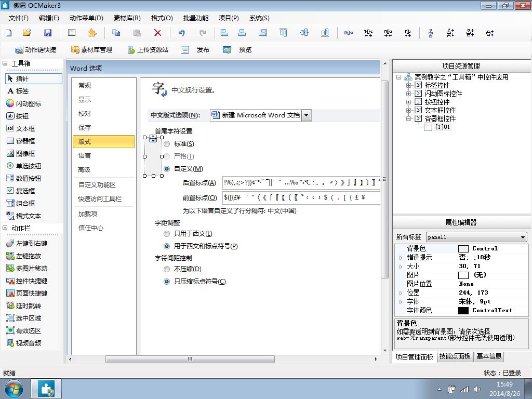Viewport: 532px width, 399px height.
Task: Select the 自定义(M) radio button
Action: [167, 169]
